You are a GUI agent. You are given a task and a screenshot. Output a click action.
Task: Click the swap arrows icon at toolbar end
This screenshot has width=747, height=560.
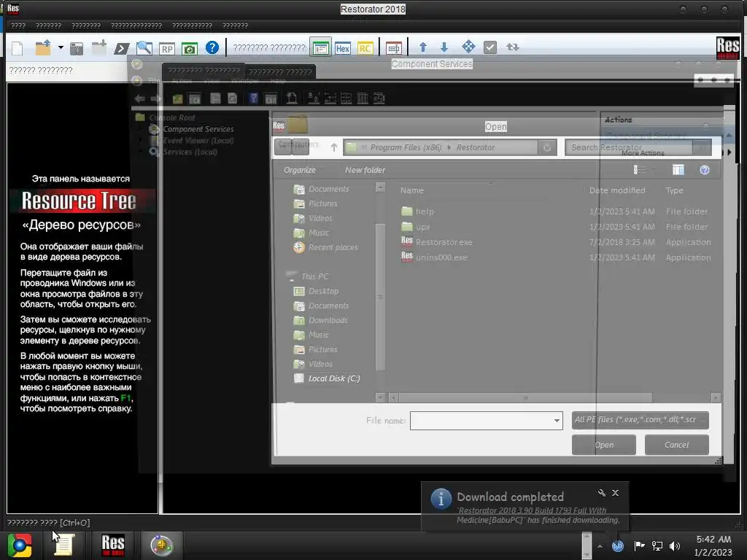(513, 47)
